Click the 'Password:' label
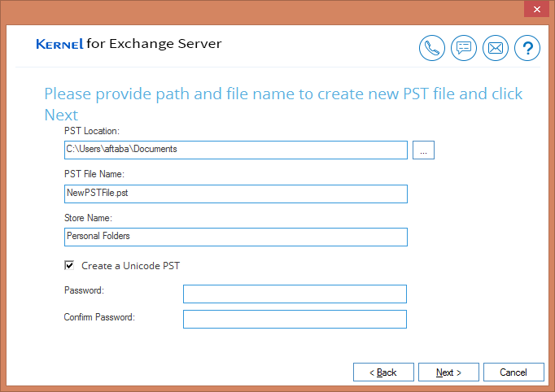This screenshot has width=555, height=392. point(85,290)
